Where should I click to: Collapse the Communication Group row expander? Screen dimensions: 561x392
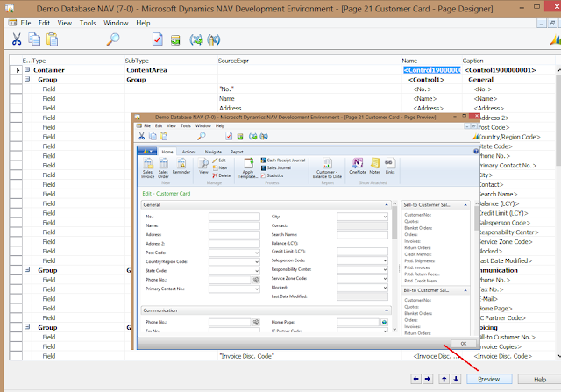27,270
